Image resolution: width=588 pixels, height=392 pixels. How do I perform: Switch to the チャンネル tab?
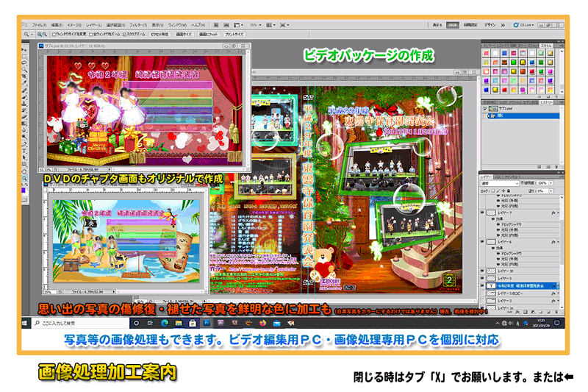[511, 177]
